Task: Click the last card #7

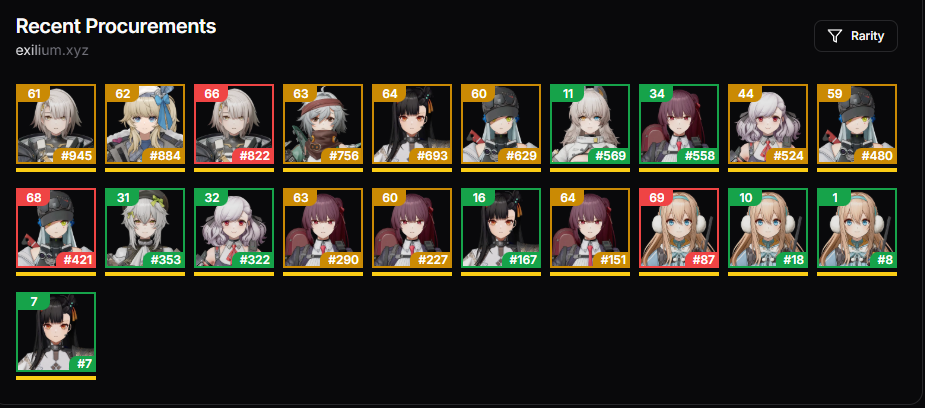Action: coord(55,332)
